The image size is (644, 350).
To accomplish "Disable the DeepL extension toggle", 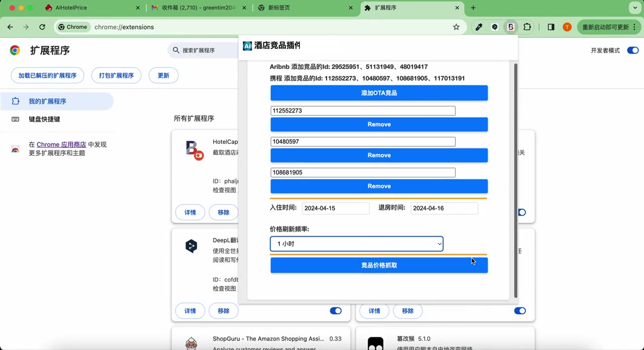I will [336, 311].
